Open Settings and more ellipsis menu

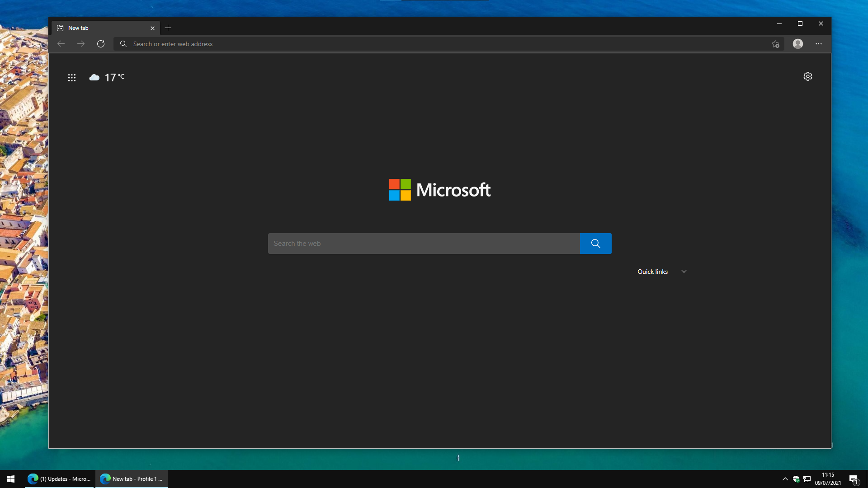coord(819,44)
